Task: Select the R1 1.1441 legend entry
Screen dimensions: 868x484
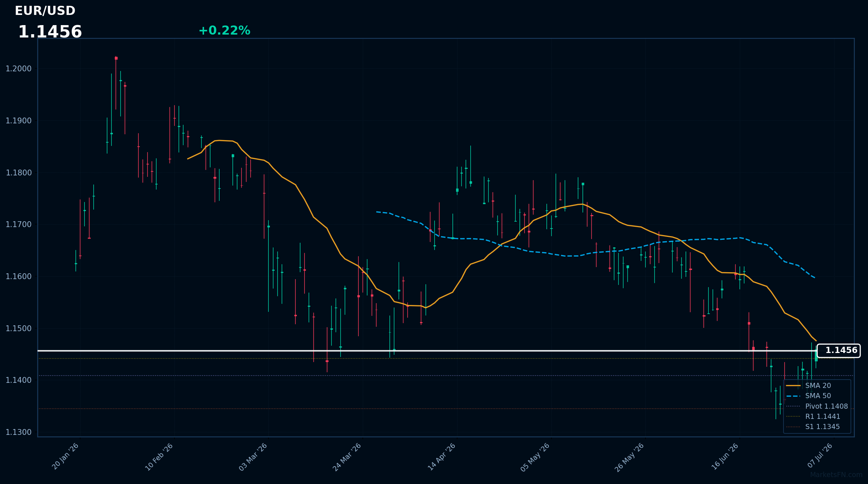Action: [813, 416]
